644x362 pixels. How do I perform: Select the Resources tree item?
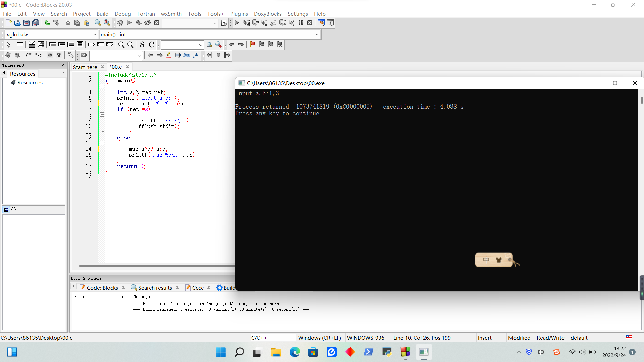pyautogui.click(x=30, y=83)
